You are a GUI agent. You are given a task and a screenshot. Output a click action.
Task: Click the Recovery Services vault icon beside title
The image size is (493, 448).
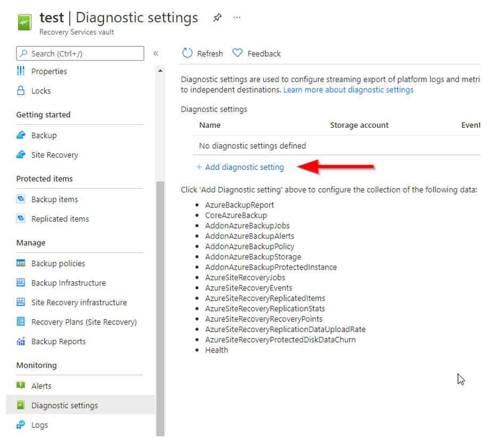25,22
